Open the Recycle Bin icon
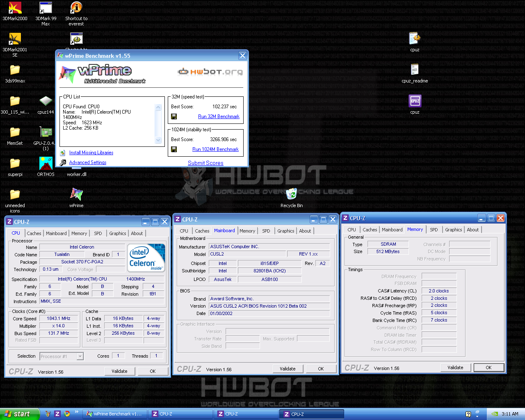The image size is (525, 420). pyautogui.click(x=292, y=195)
